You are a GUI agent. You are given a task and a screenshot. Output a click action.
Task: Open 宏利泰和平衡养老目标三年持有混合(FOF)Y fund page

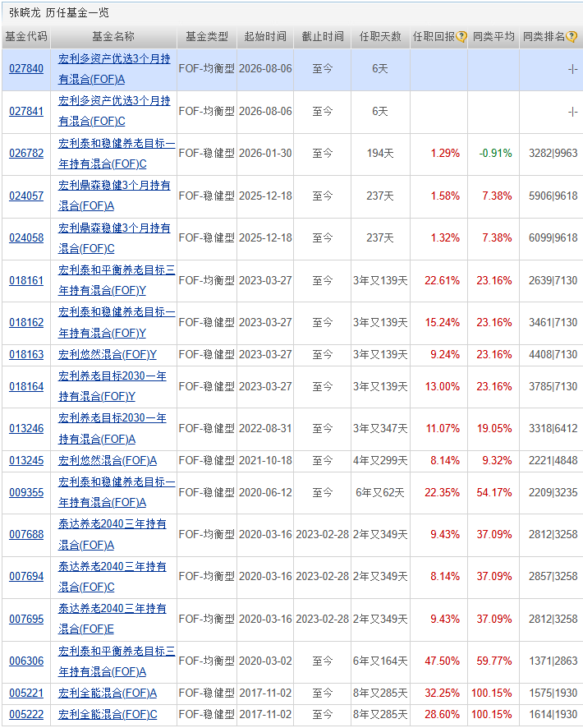coord(117,280)
